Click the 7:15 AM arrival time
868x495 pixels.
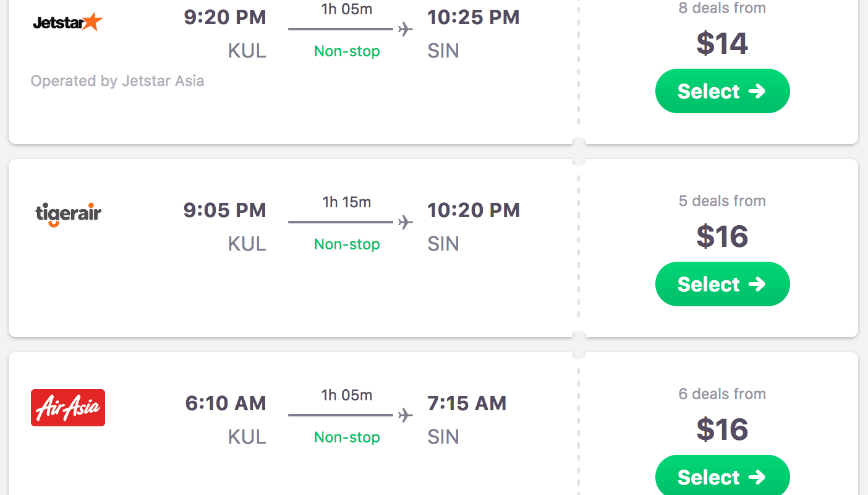pos(467,403)
